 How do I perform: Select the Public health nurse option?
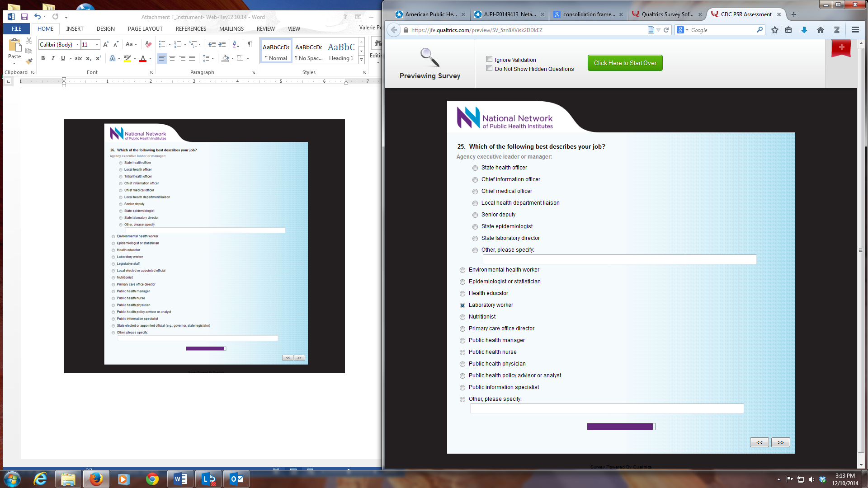[462, 352]
